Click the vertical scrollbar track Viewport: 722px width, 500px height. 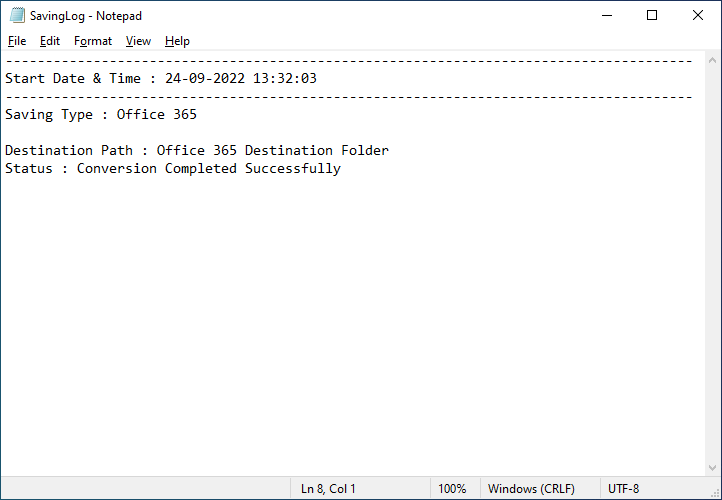point(712,264)
